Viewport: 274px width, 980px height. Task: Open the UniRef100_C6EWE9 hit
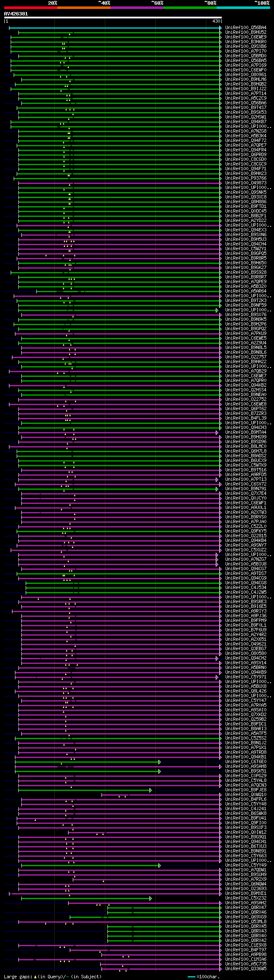coord(246,37)
